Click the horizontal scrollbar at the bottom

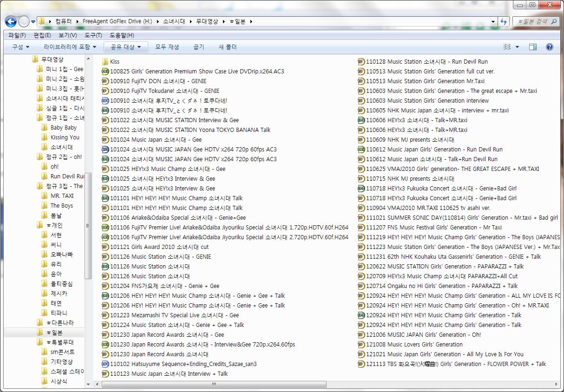[214, 385]
